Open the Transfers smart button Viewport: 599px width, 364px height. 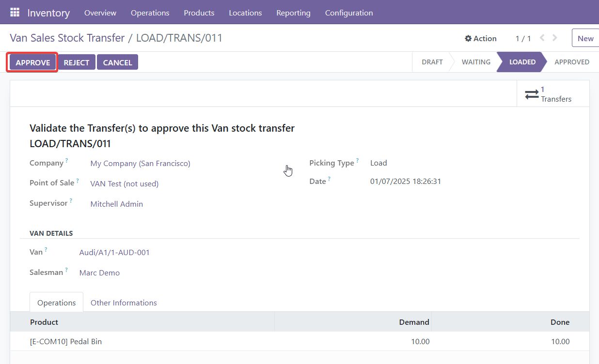tap(549, 94)
